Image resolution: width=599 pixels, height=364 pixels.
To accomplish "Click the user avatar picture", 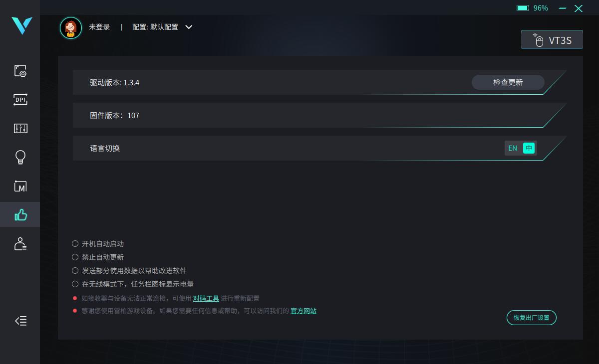I will [71, 27].
